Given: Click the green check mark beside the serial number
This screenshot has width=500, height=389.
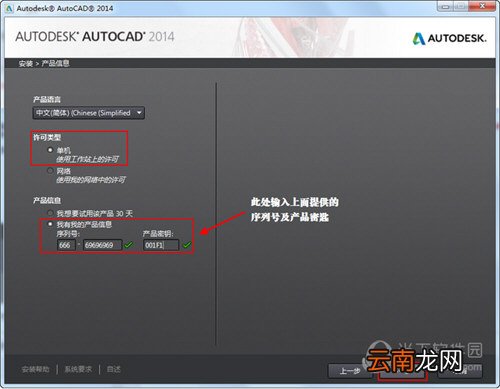Looking at the screenshot, I should click(128, 245).
